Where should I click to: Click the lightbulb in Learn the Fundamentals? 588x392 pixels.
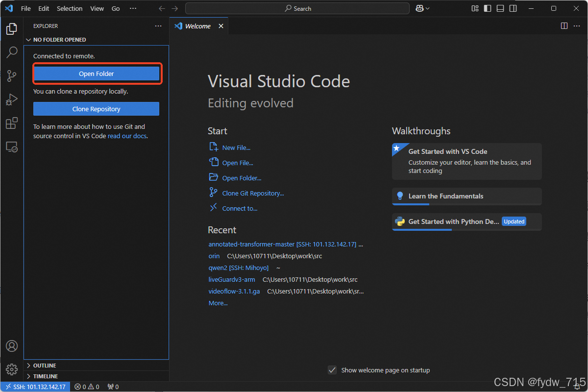[x=399, y=196]
